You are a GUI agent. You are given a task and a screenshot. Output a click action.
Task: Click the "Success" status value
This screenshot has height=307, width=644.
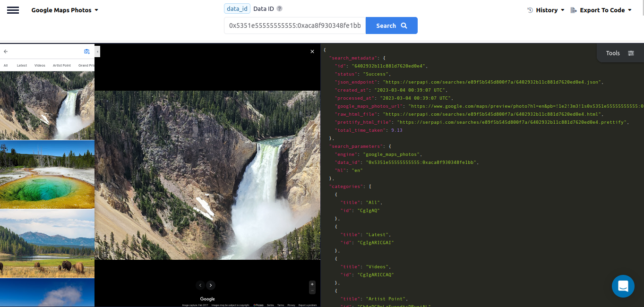(x=377, y=74)
